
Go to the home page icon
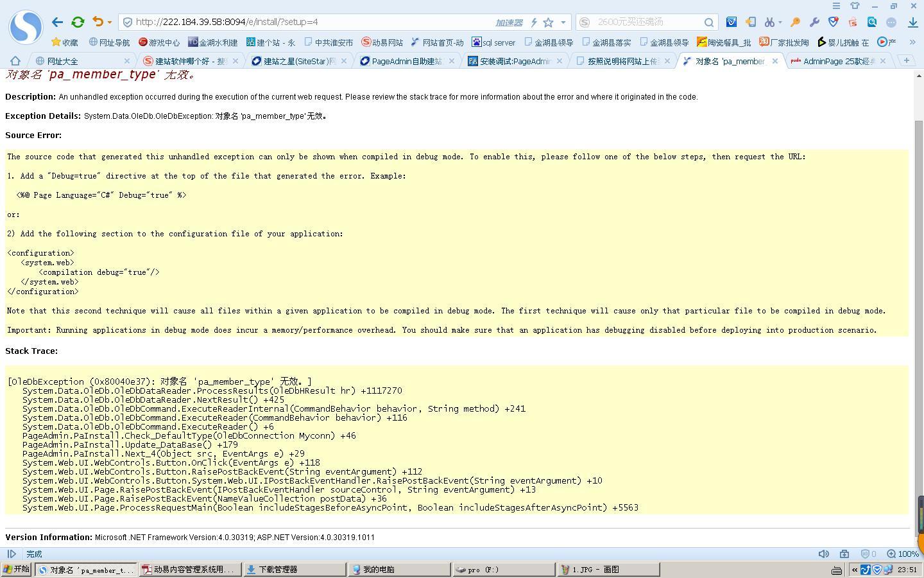(15, 61)
